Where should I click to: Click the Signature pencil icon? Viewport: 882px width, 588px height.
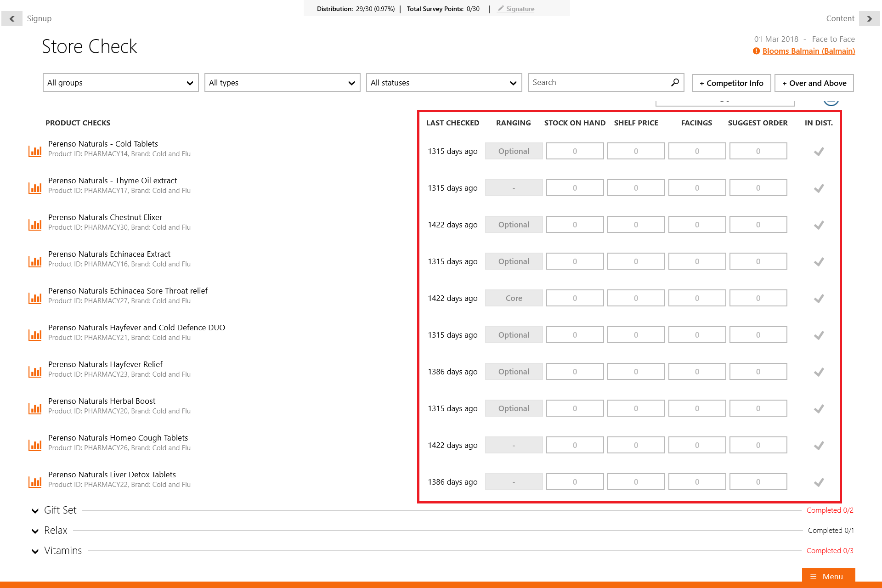[501, 9]
